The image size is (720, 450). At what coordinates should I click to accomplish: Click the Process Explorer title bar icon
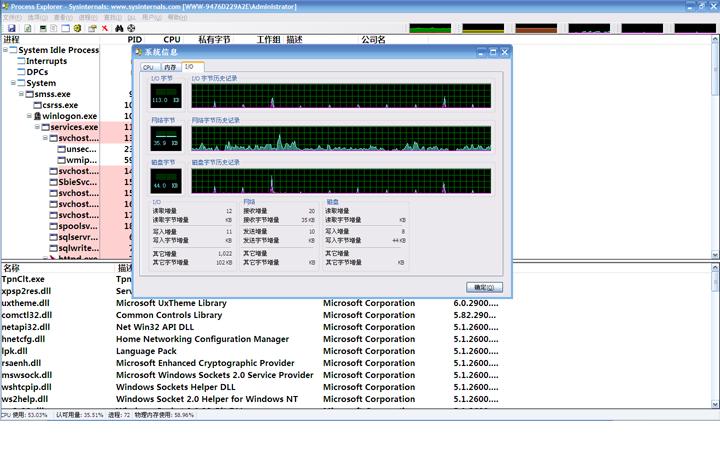pyautogui.click(x=5, y=6)
